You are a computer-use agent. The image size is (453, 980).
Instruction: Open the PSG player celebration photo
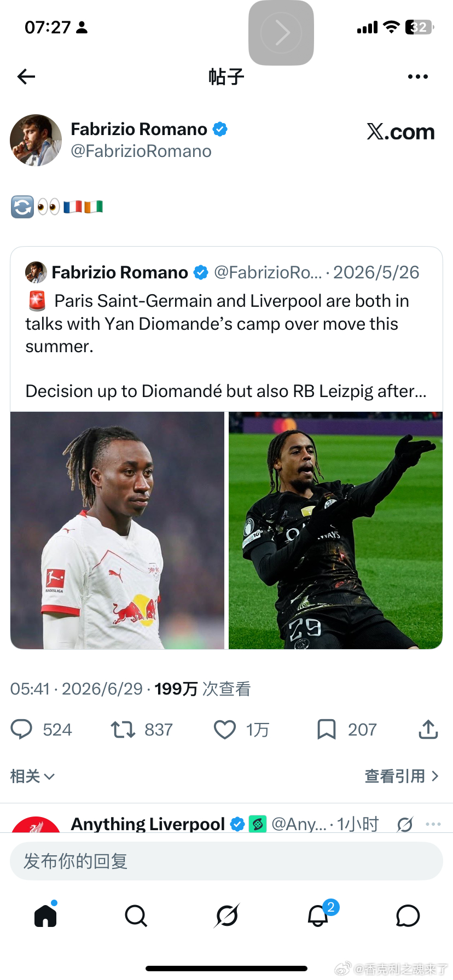(x=335, y=530)
